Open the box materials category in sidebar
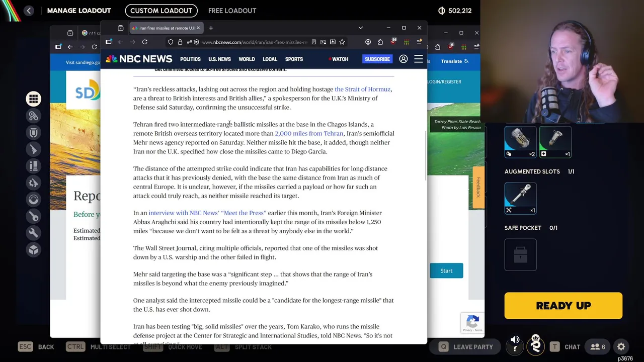 (33, 250)
